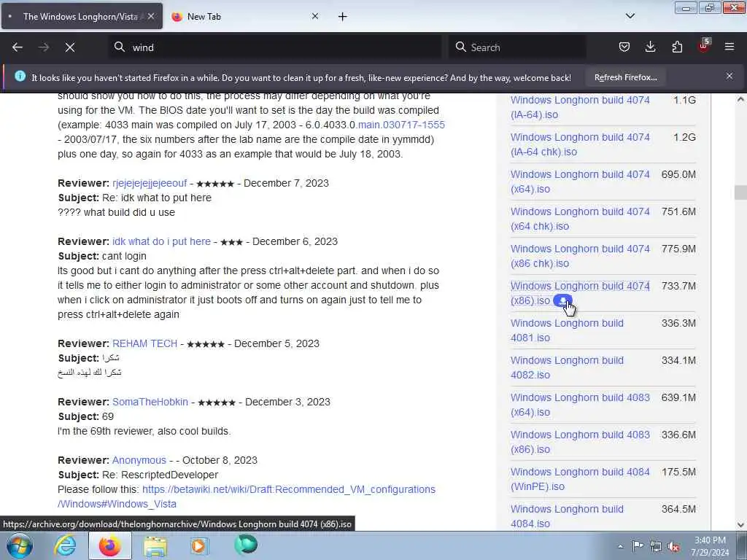
Task: Click the blue download badge beside 4074 (x86).iso
Action: click(x=562, y=300)
